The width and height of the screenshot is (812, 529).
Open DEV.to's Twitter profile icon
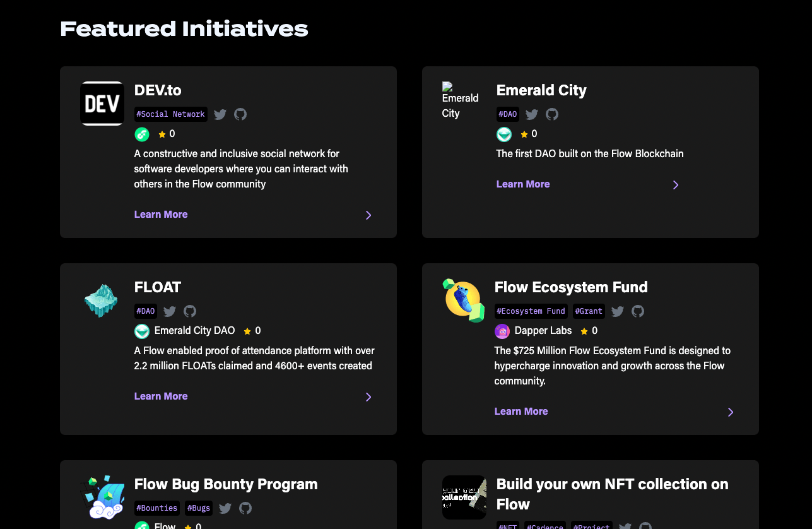click(x=220, y=114)
